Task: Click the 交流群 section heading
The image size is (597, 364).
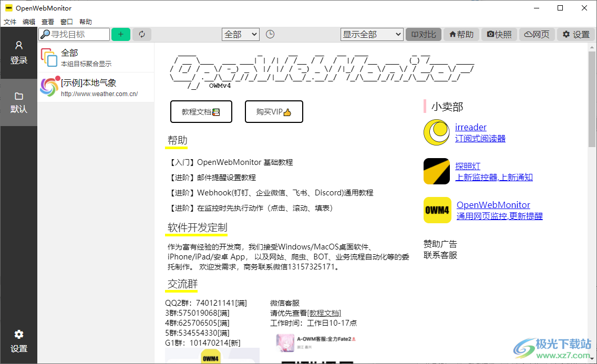Action: [182, 284]
